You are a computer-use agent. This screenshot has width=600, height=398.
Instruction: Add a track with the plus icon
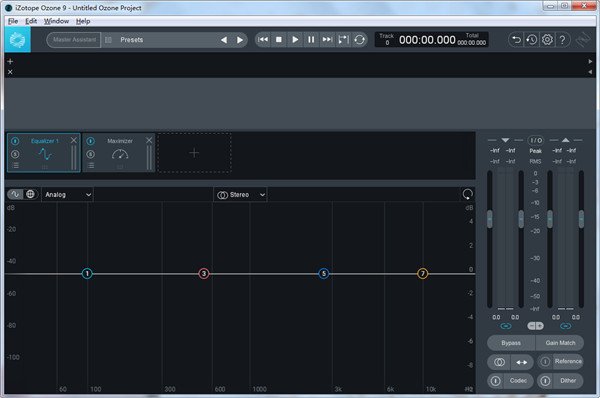[x=10, y=61]
